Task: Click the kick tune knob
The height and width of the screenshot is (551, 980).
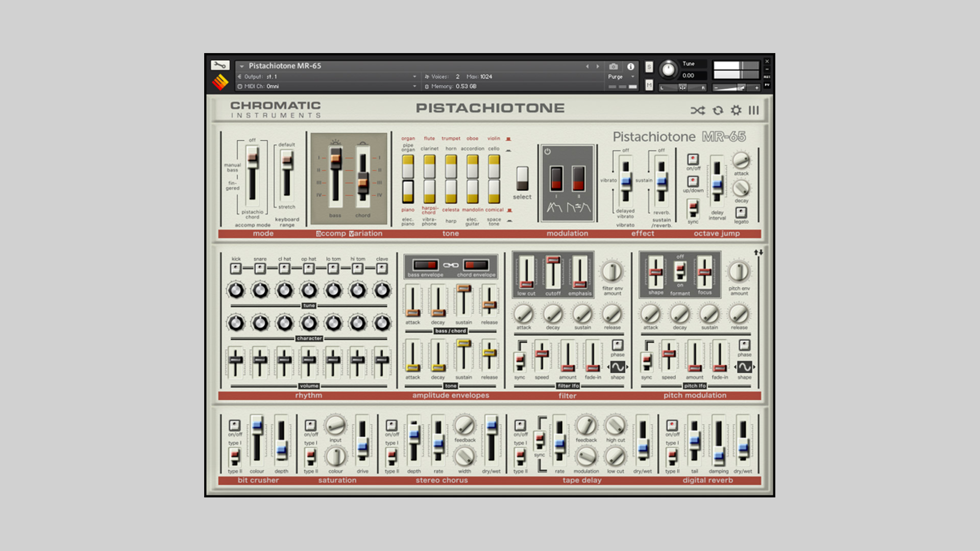Action: point(236,290)
